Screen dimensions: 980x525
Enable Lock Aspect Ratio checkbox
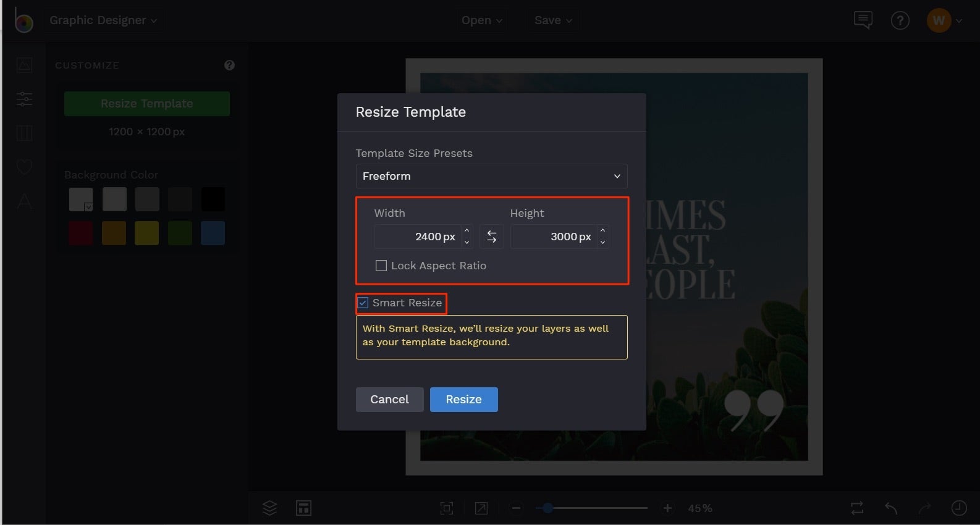coord(381,266)
